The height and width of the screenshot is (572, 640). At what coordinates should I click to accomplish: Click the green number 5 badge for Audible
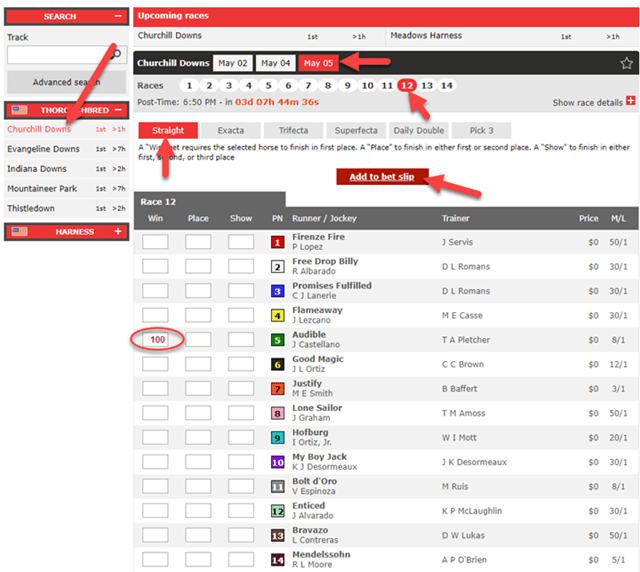[x=278, y=340]
